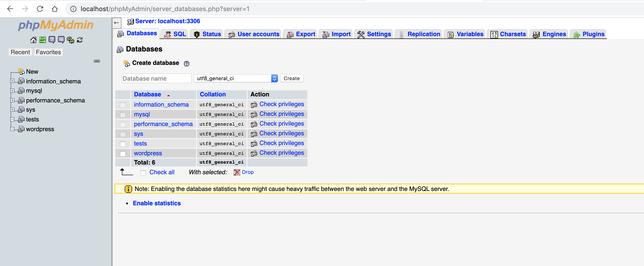Image resolution: width=644 pixels, height=266 pixels.
Task: Click the green Log out icon
Action: point(42,40)
